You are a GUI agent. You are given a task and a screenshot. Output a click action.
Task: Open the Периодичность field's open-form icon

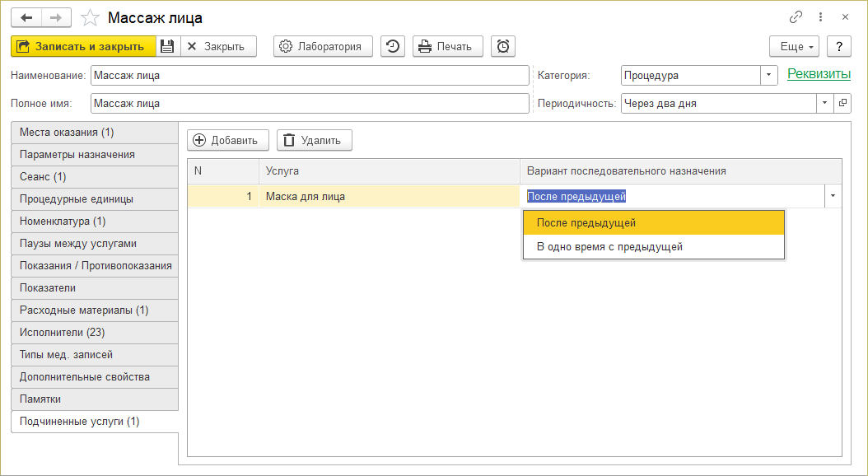point(842,104)
